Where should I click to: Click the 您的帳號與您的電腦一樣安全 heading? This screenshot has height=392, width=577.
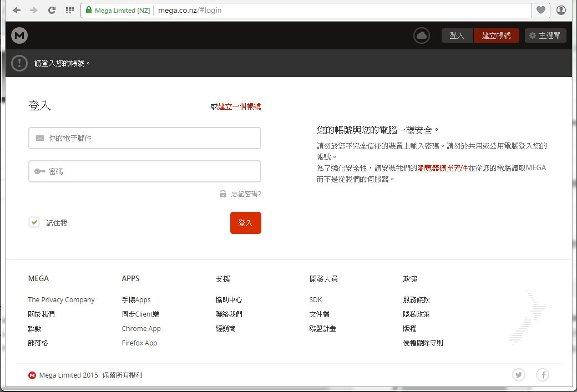pyautogui.click(x=378, y=130)
